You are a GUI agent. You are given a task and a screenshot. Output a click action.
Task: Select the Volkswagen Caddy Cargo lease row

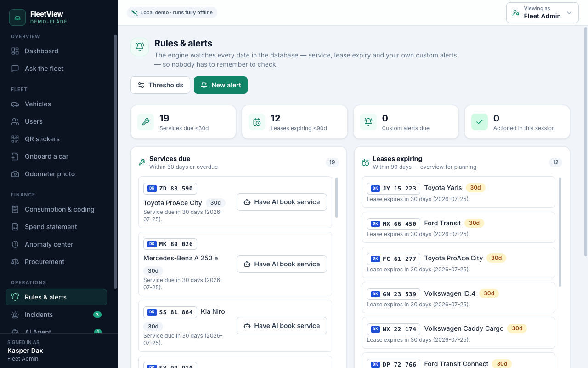click(458, 333)
